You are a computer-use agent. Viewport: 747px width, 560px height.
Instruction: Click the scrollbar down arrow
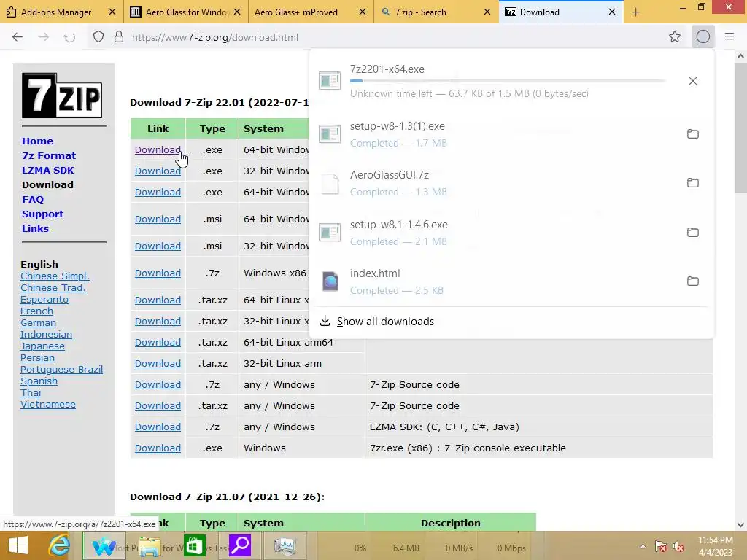coord(740,525)
